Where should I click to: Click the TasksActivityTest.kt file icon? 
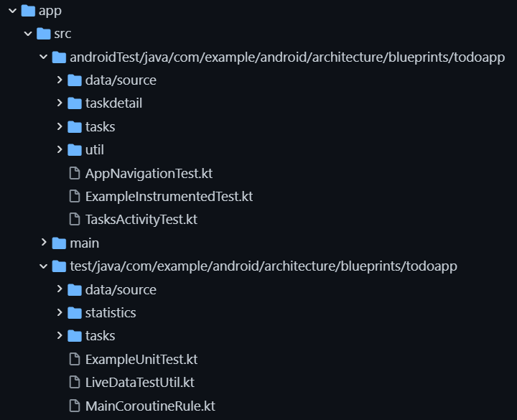coord(74,219)
